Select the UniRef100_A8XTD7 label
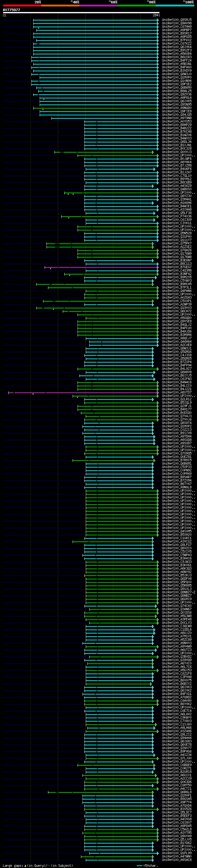The image size is (197, 868). click(177, 393)
